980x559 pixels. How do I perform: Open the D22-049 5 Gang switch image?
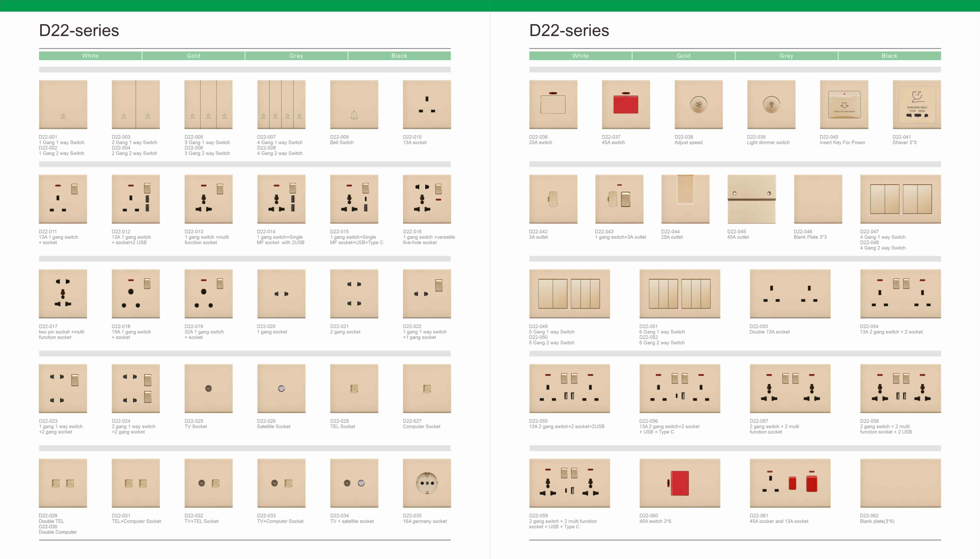click(569, 294)
